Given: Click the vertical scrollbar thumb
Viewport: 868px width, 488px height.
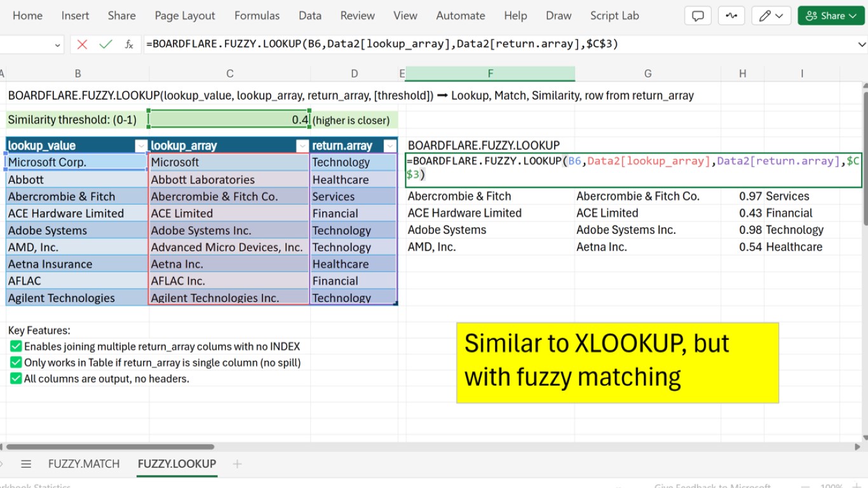Looking at the screenshot, I should coord(864,159).
